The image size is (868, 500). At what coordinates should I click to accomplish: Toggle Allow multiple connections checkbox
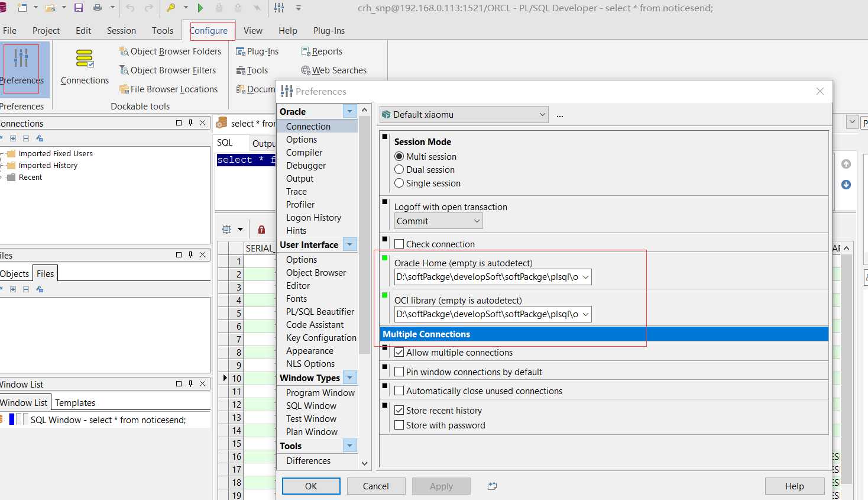coord(399,353)
